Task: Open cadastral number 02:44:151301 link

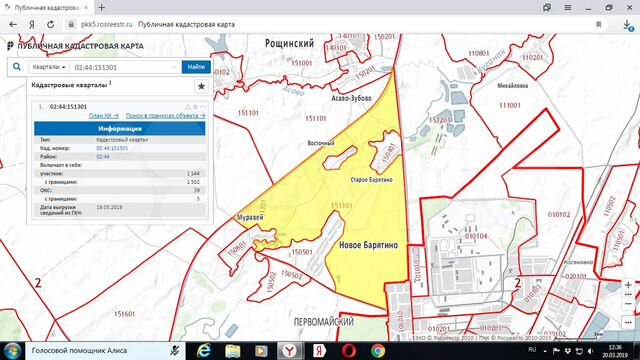Action: click(x=112, y=148)
